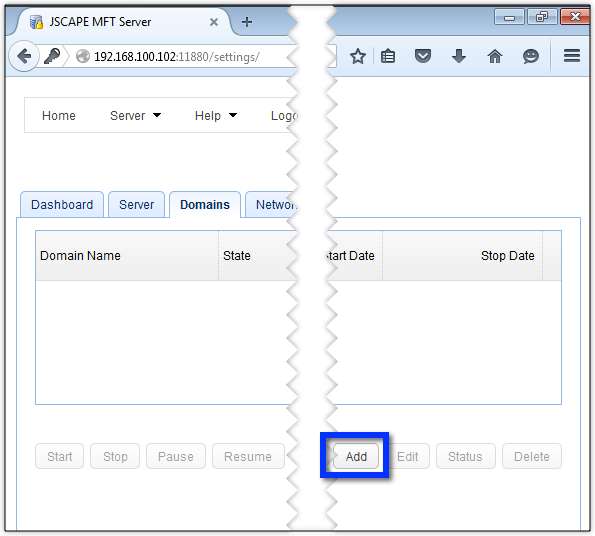Switch to the Dashboard tab

pyautogui.click(x=62, y=204)
